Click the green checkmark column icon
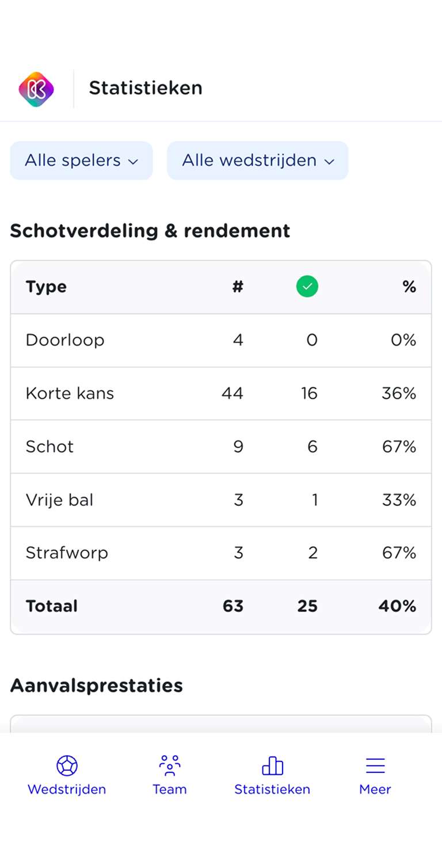This screenshot has width=442, height=868. pyautogui.click(x=307, y=287)
